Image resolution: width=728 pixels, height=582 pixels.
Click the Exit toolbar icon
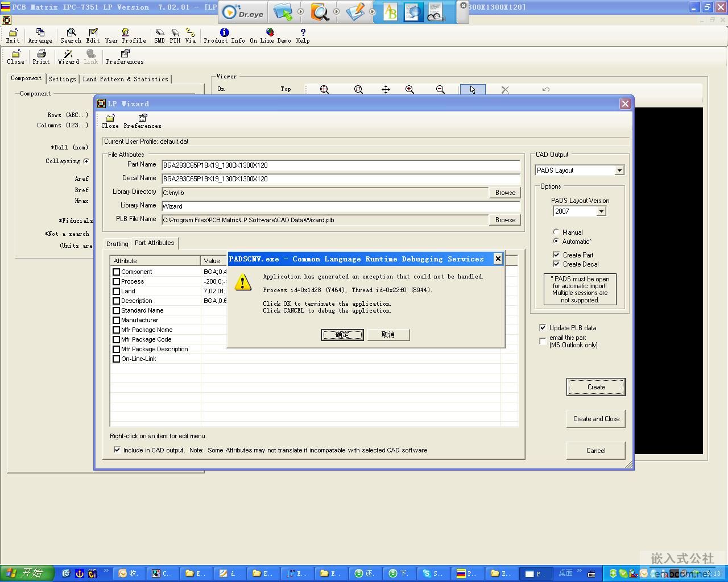(13, 36)
